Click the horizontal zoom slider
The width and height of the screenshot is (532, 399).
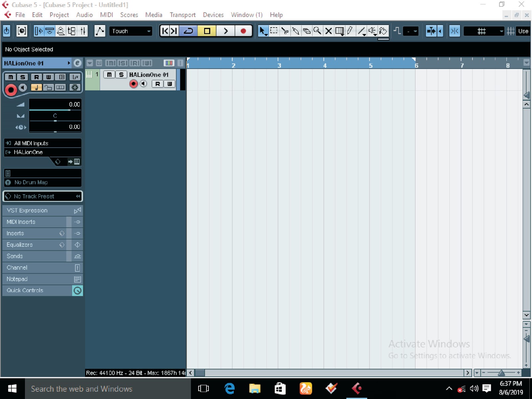coord(501,373)
